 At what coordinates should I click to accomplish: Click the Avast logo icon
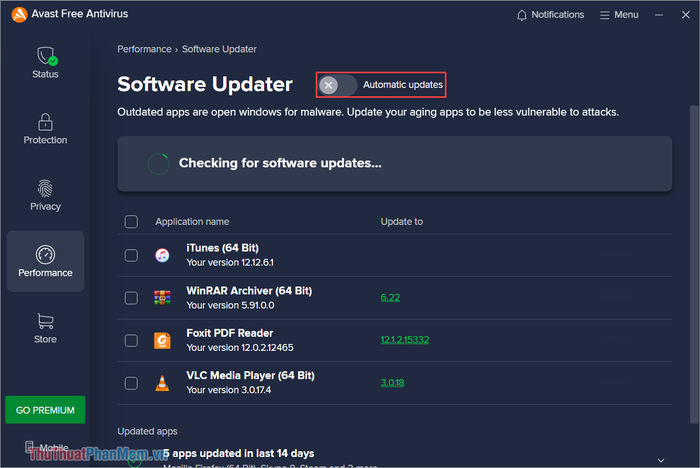[19, 14]
